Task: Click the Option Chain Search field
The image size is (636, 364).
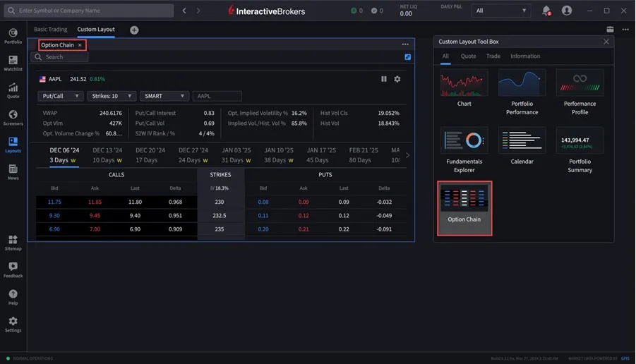Action: (x=59, y=57)
